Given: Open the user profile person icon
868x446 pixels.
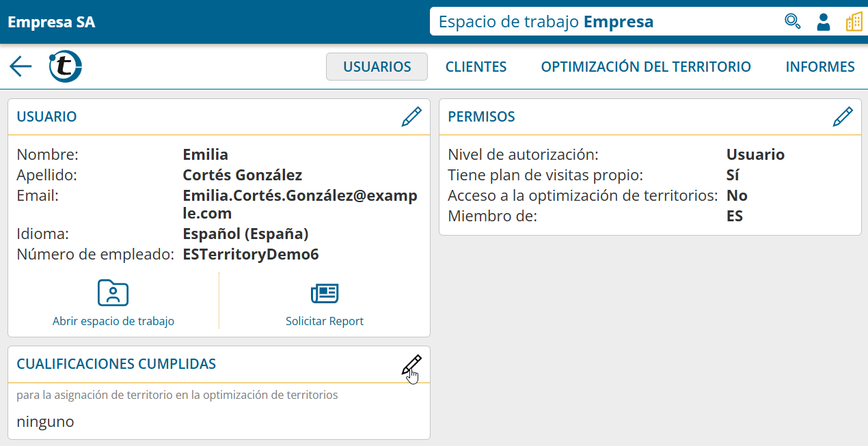Looking at the screenshot, I should click(x=824, y=22).
